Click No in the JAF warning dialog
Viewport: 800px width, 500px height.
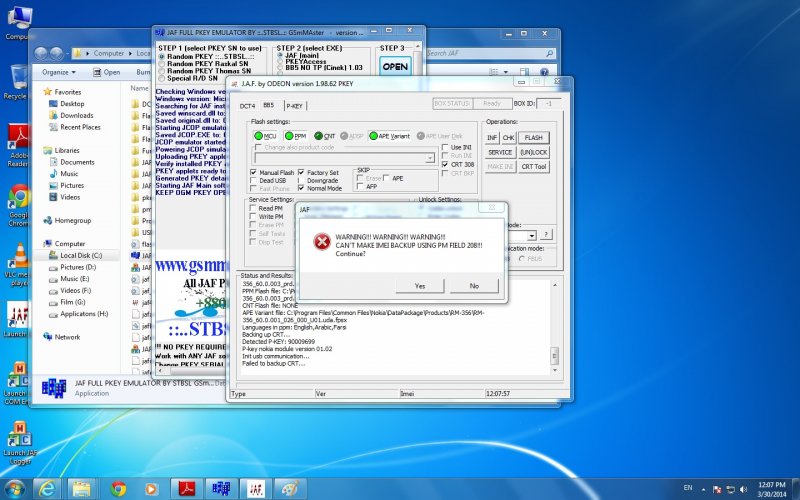(x=474, y=286)
